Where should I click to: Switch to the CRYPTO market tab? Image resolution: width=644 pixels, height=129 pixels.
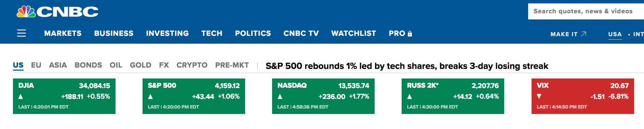tap(192, 65)
